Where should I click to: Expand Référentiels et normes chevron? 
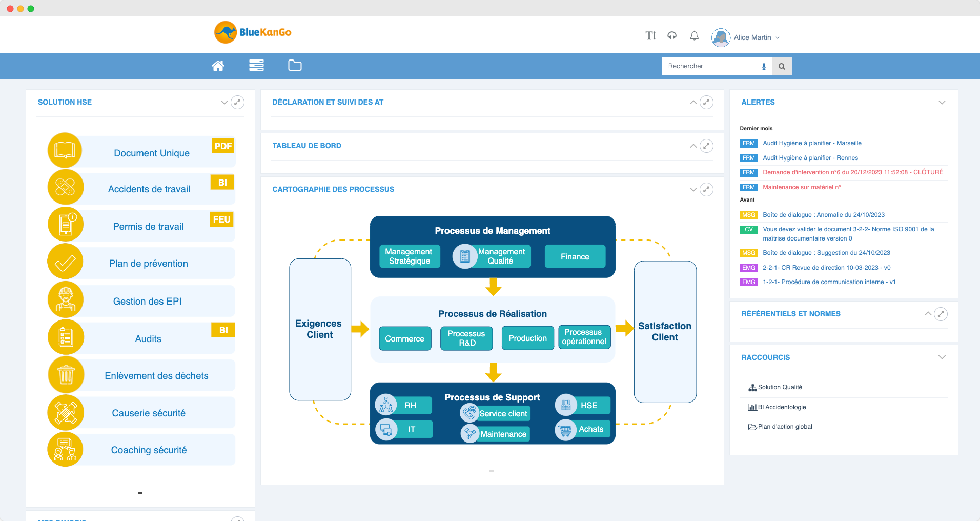tap(928, 314)
